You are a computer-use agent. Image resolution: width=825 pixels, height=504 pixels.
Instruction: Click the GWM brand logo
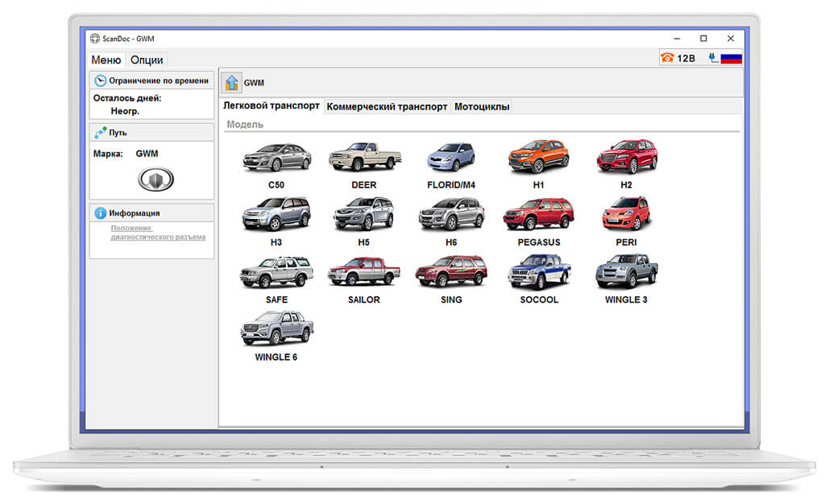155,180
